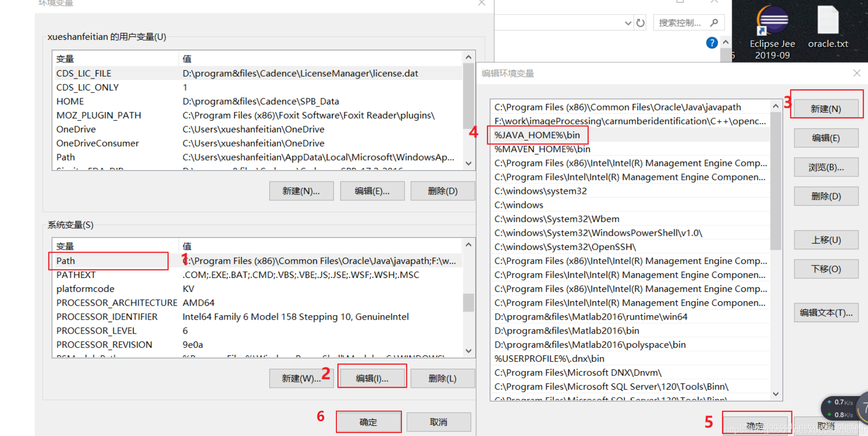Click the 下移(O) move down button
Screen dimensions: 868x436
[x=826, y=269]
